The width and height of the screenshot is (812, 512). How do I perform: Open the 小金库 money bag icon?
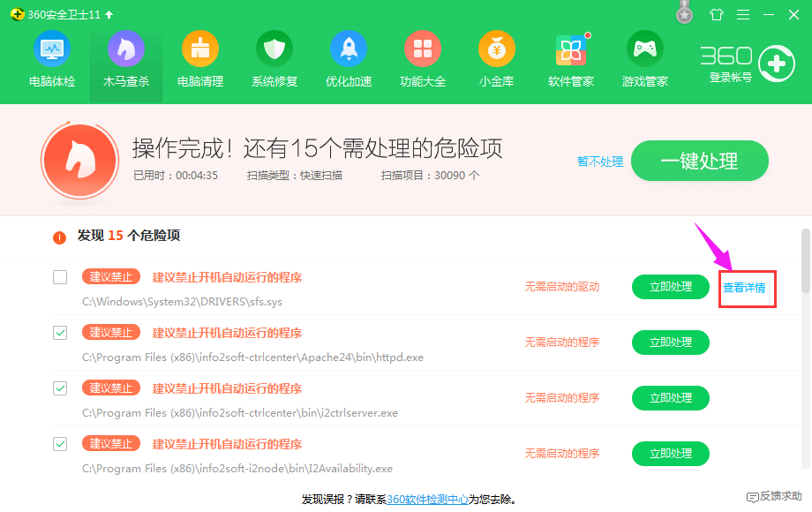pos(497,49)
